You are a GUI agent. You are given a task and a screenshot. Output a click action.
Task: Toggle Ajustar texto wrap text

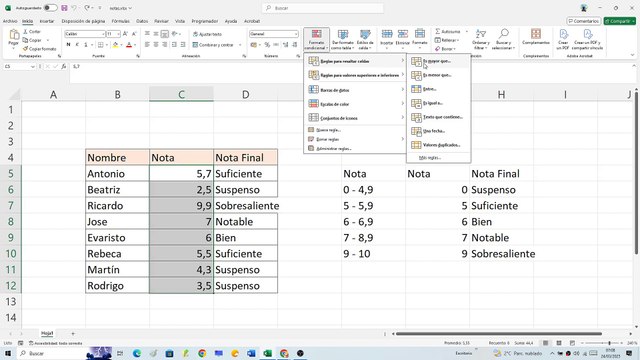click(207, 34)
